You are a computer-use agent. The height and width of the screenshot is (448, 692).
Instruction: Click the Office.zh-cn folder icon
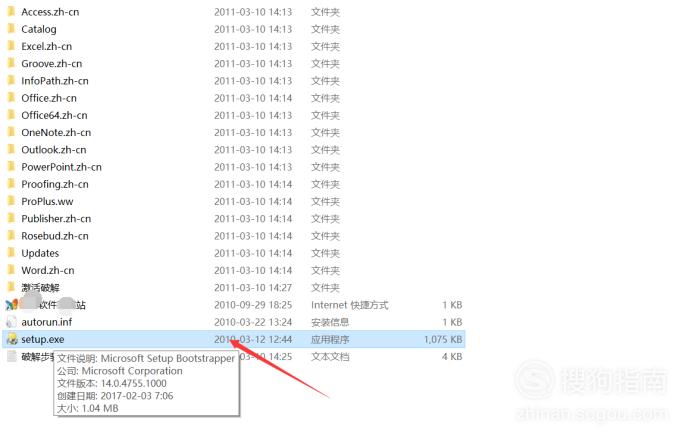(x=11, y=98)
